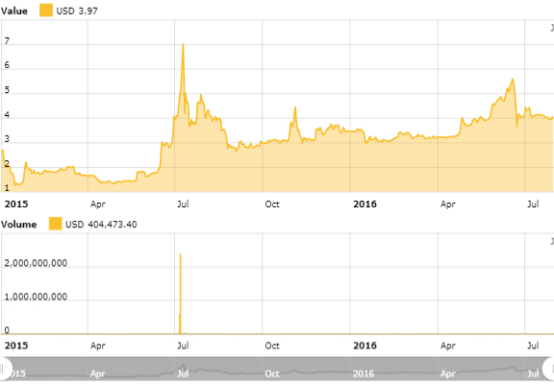The height and width of the screenshot is (385, 554).
Task: Click the tall volume spike near Jul 2015
Action: pyautogui.click(x=181, y=254)
